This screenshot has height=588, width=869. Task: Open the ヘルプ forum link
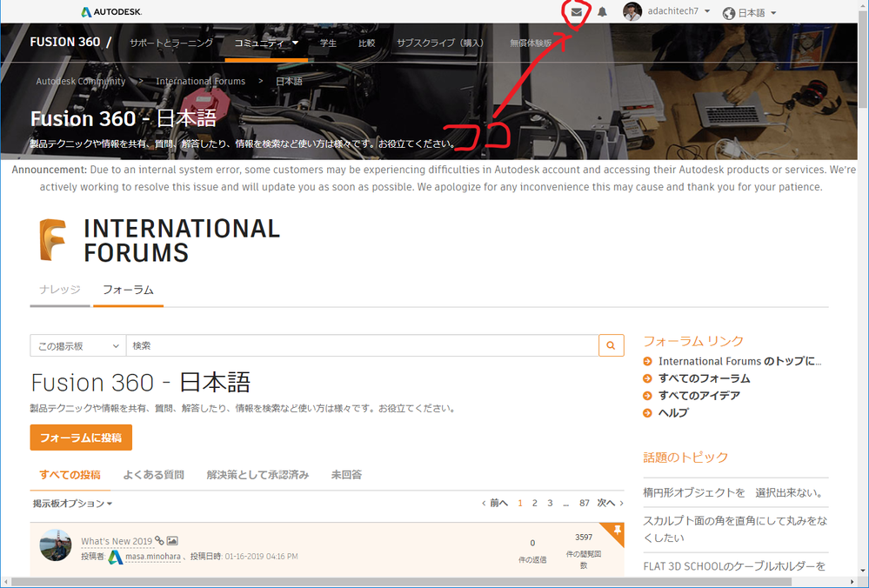tap(673, 413)
